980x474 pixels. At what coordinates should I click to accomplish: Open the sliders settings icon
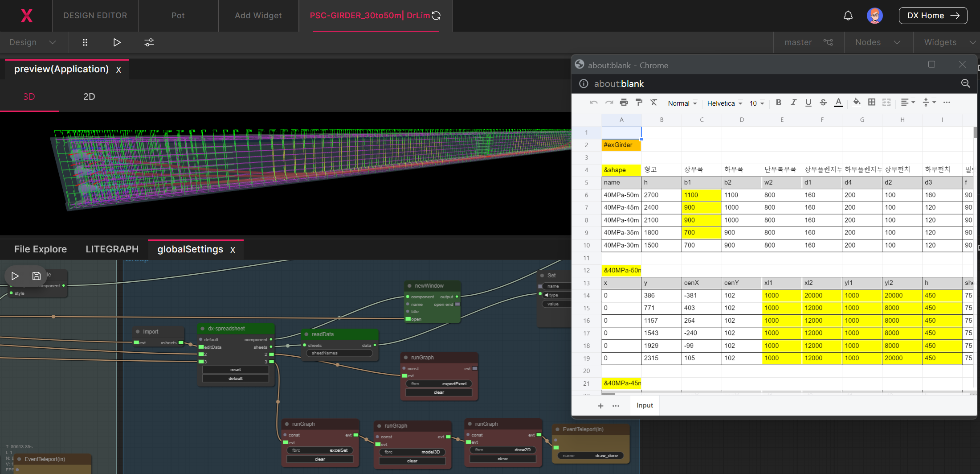[149, 42]
